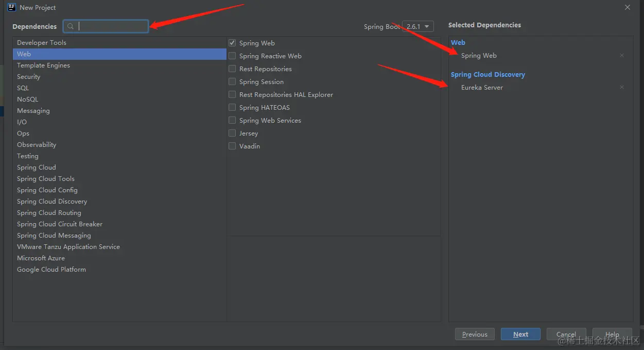This screenshot has height=350, width=644.
Task: Remove Eureka Server from selected dependencies
Action: 622,87
